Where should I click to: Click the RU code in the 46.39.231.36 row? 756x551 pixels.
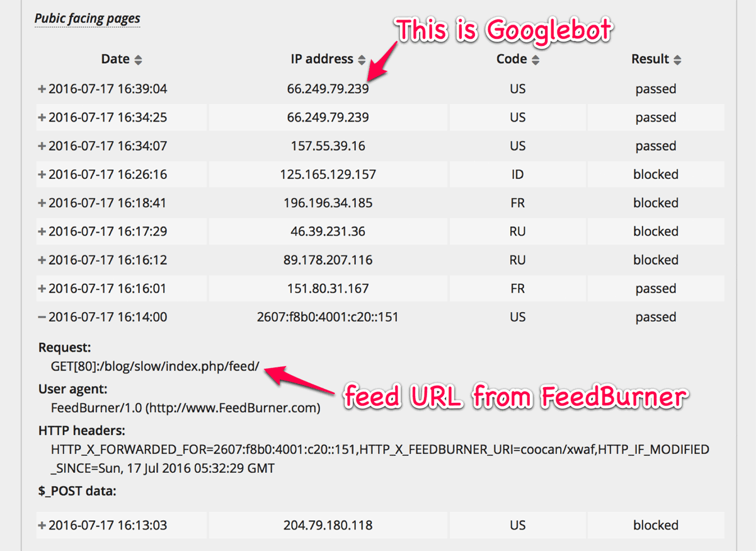pyautogui.click(x=517, y=231)
